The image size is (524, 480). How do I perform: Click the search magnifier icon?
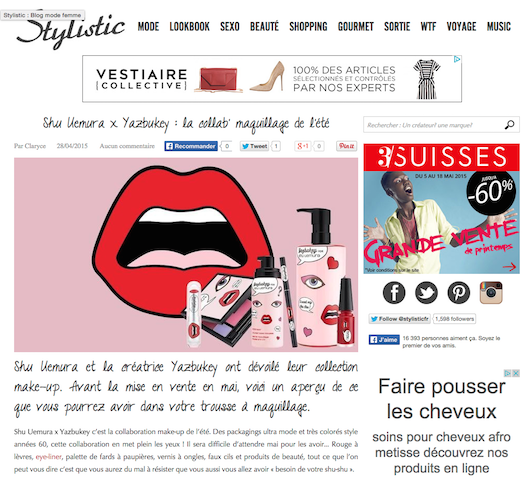coord(509,125)
